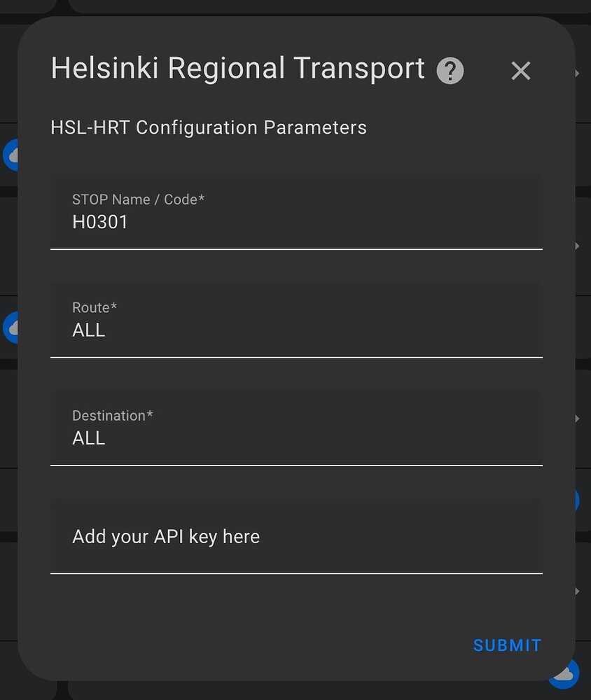Expand the list row arrow beside the Route field
The image size is (591, 700).
pos(576,246)
